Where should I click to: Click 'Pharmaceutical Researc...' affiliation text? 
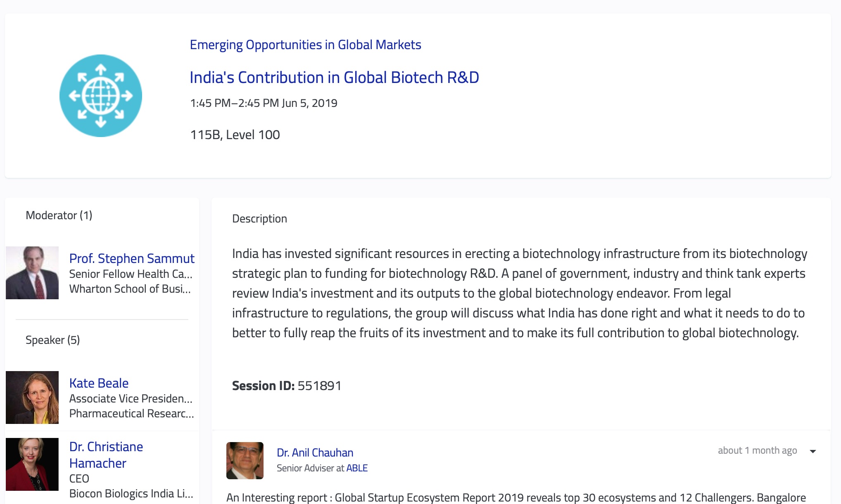tap(132, 414)
